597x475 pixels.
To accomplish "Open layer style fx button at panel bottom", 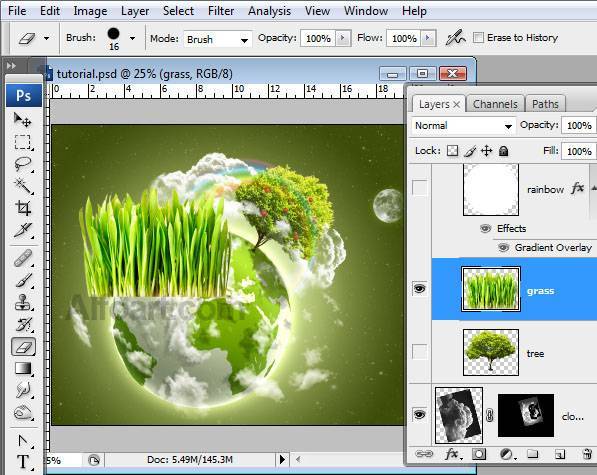I will 453,454.
